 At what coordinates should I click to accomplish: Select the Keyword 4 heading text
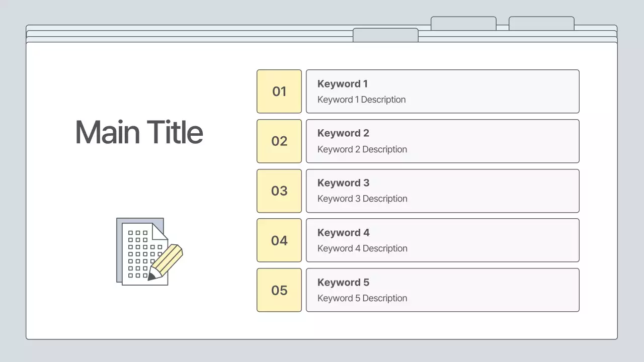(343, 233)
